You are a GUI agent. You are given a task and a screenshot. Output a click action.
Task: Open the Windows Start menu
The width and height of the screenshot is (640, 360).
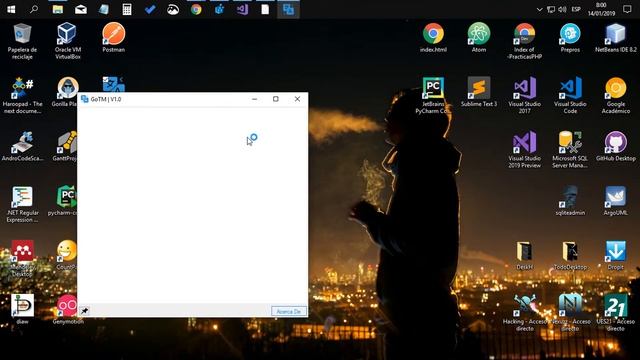(x=11, y=9)
